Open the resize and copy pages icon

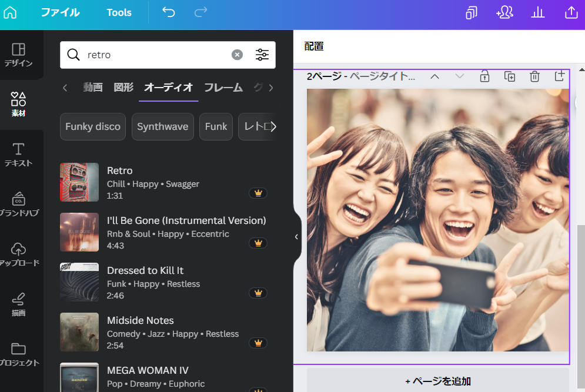click(471, 13)
